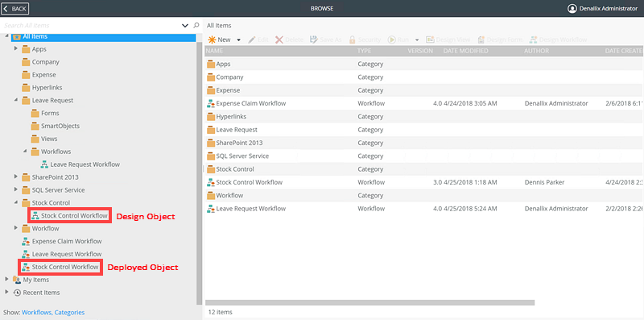Sort by DATE MODIFIED column header
This screenshot has height=320, width=644.
pyautogui.click(x=466, y=51)
